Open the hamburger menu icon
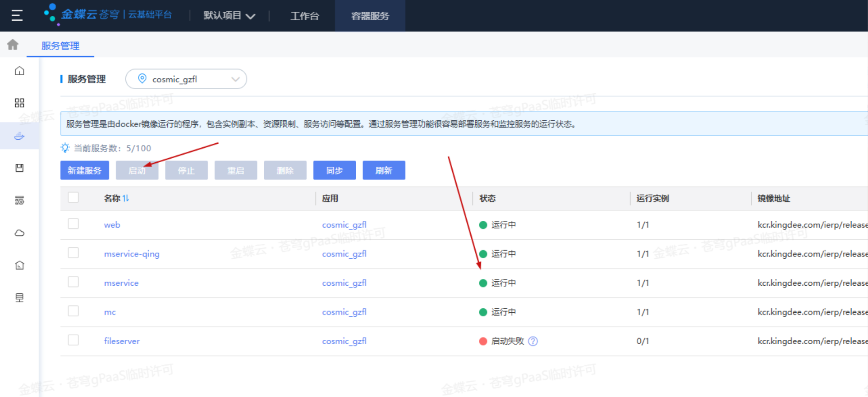The width and height of the screenshot is (868, 397). point(17,16)
